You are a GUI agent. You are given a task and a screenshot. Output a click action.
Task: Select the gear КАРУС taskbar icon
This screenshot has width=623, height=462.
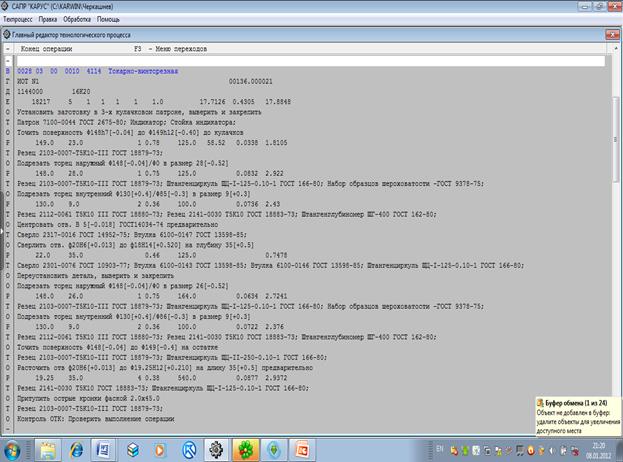click(217, 450)
